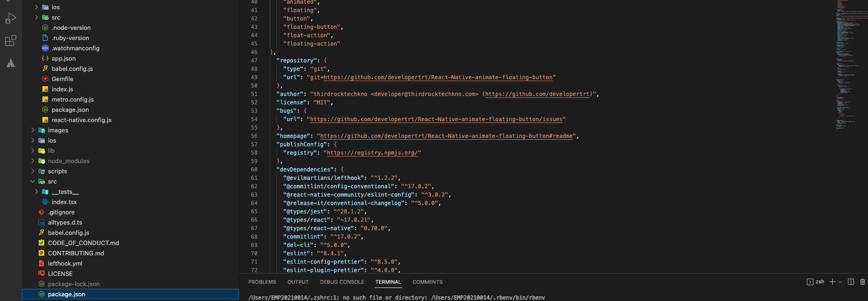Viewport: 868px width, 301px height.
Task: Expand the scripts folder
Action: click(57, 171)
